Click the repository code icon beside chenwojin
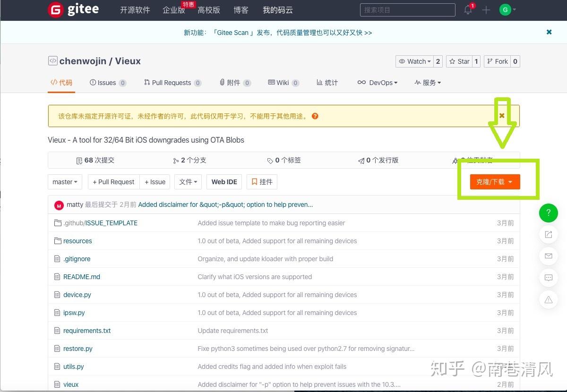Image resolution: width=567 pixels, height=392 pixels. (x=52, y=61)
